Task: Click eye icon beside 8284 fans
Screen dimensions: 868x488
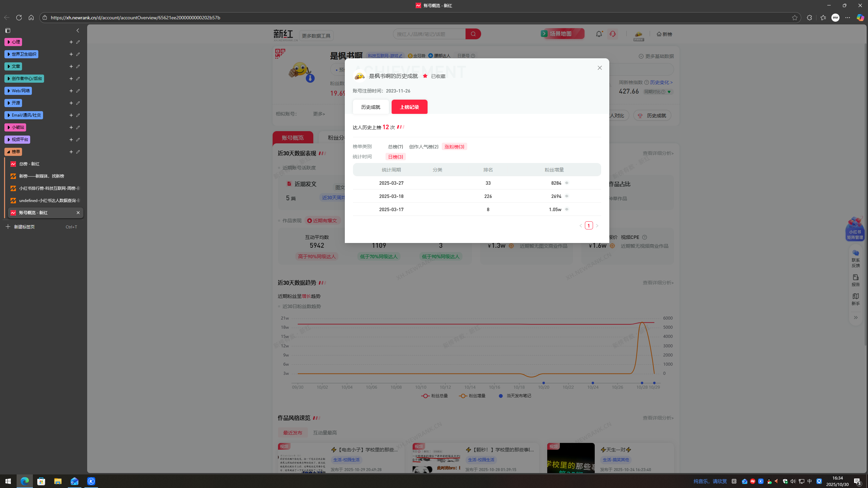Action: 567,183
